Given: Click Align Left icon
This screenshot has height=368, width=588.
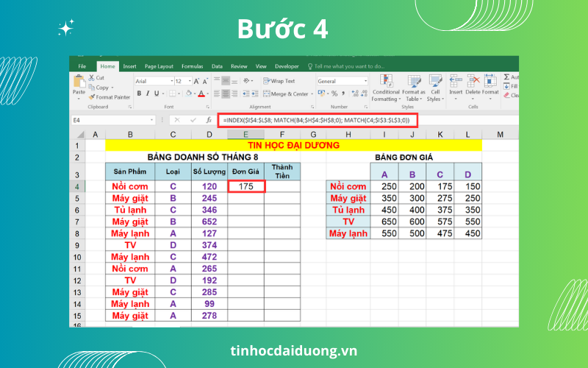Looking at the screenshot, I should tap(217, 94).
